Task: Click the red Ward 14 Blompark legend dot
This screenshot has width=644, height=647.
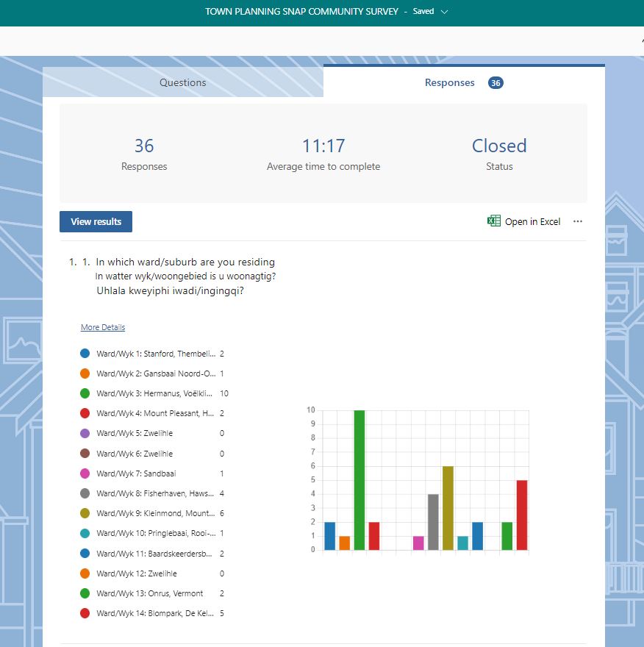Action: pos(85,613)
